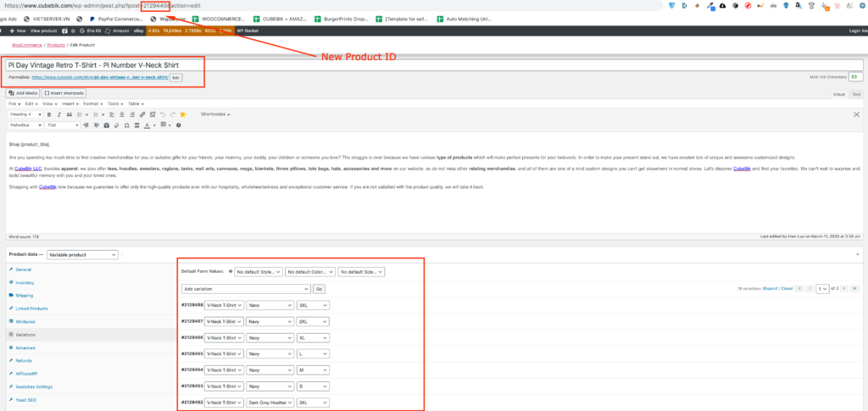This screenshot has height=411, width=868.
Task: Open the No default Size dropdown
Action: click(361, 272)
